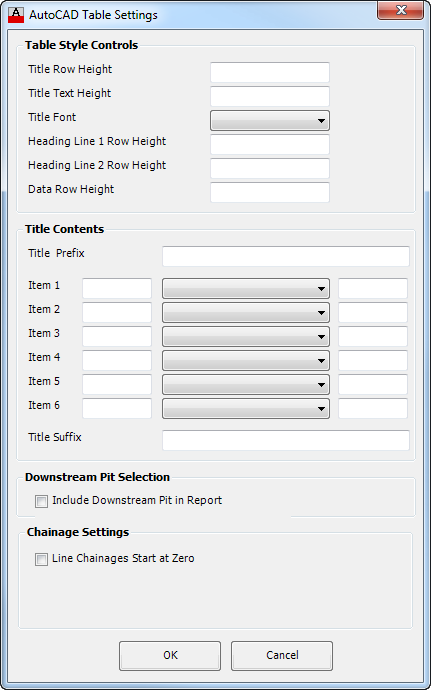Viewport: 431px width, 690px height.
Task: Expand the Item 1 dropdown list
Action: click(246, 289)
